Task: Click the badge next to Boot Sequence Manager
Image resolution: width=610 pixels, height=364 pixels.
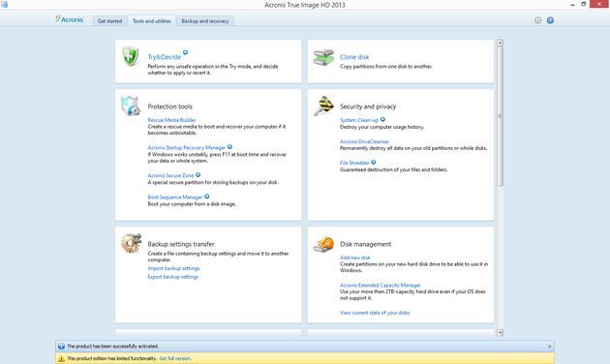Action: [207, 197]
